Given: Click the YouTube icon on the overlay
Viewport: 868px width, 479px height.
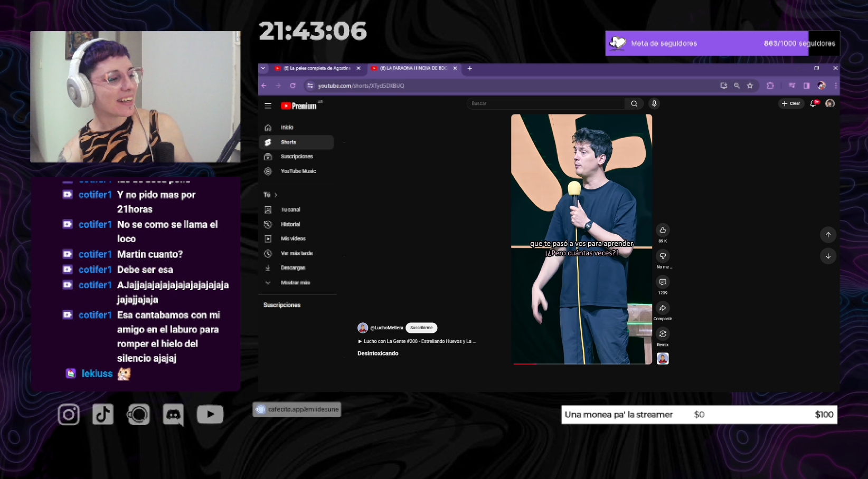Looking at the screenshot, I should 210,415.
